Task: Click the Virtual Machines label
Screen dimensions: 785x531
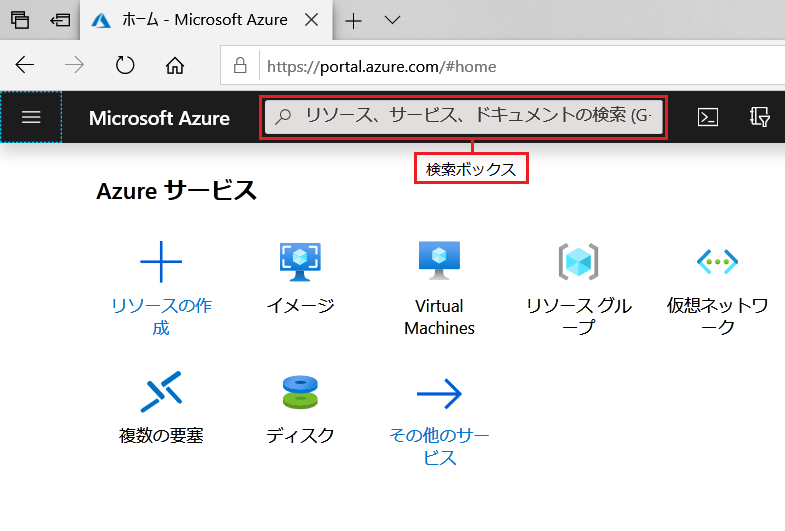Action: coord(439,317)
